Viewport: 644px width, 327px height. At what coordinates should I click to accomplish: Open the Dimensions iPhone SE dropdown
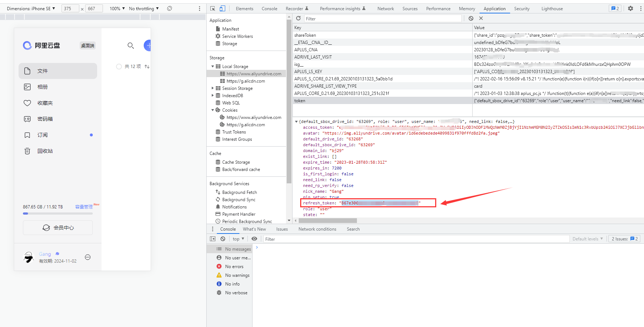[x=31, y=8]
